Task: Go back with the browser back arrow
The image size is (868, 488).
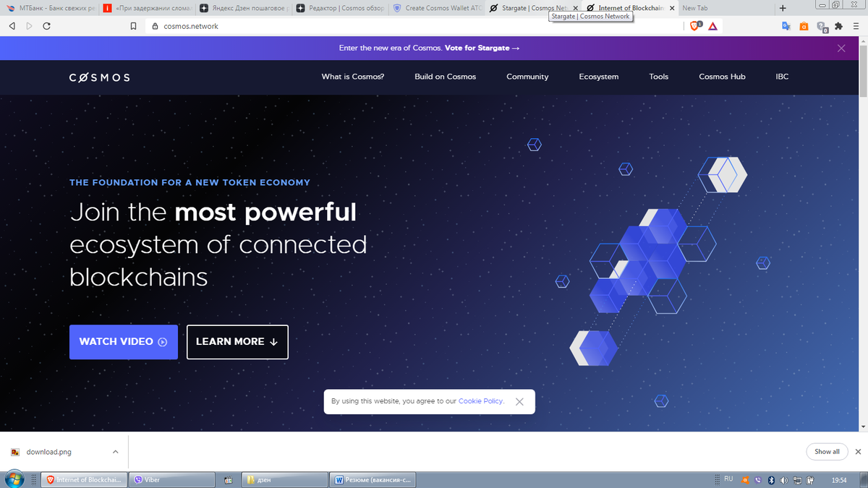Action: coord(12,26)
